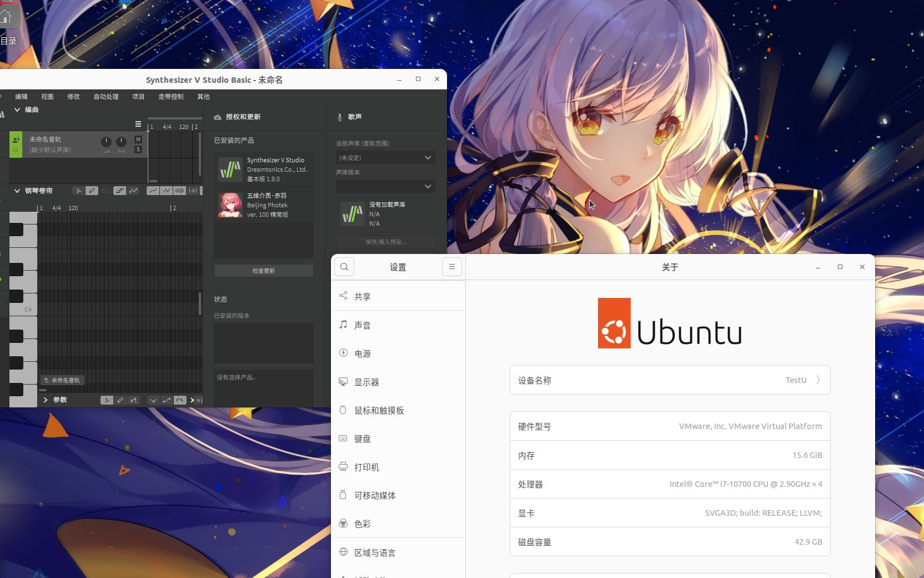Toggle the note steps display icon in piano roll
The image size is (924, 578).
[x=119, y=191]
